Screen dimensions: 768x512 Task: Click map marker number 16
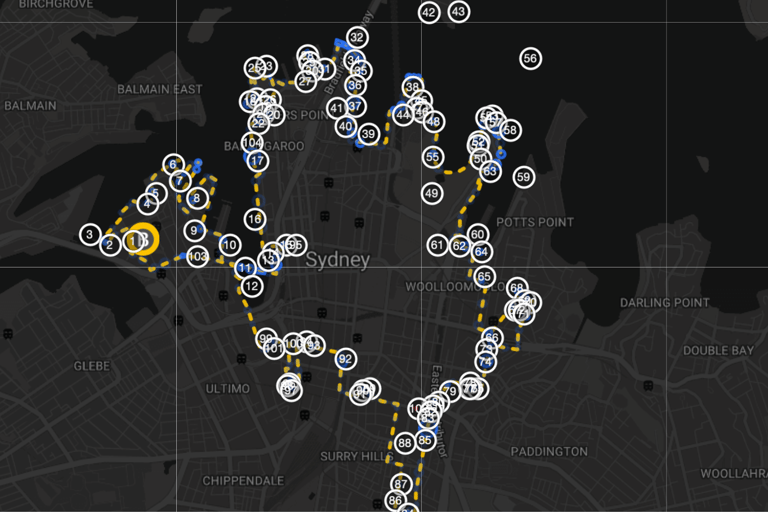pyautogui.click(x=255, y=219)
